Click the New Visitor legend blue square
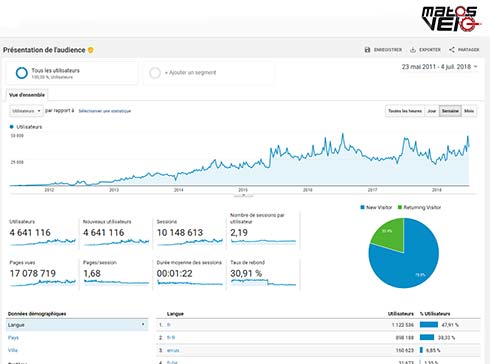This screenshot has width=490, height=364. pyautogui.click(x=362, y=207)
